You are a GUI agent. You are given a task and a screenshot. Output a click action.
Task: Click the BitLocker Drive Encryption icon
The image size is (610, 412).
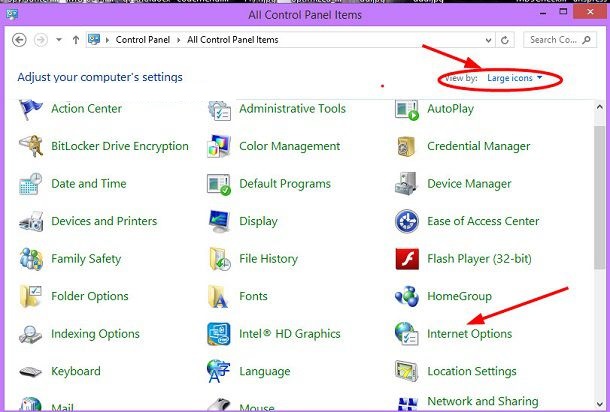[32, 146]
